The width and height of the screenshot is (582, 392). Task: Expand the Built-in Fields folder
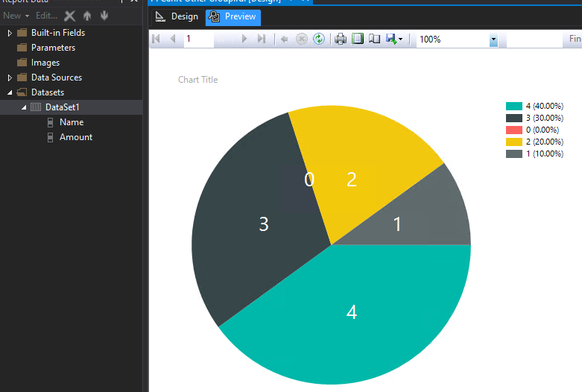10,33
